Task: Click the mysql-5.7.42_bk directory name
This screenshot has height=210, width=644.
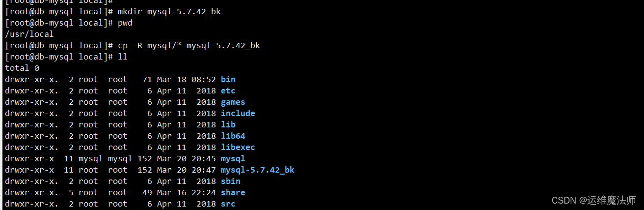Action: 257,170
